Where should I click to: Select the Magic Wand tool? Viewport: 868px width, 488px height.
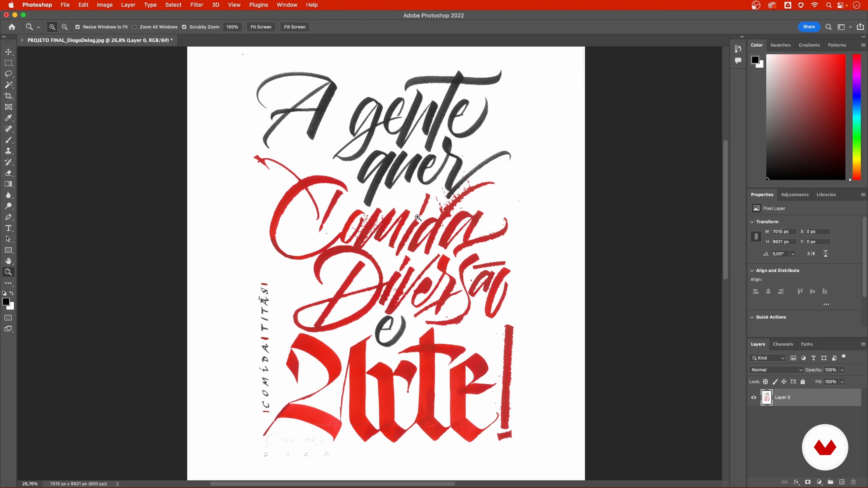tap(8, 85)
